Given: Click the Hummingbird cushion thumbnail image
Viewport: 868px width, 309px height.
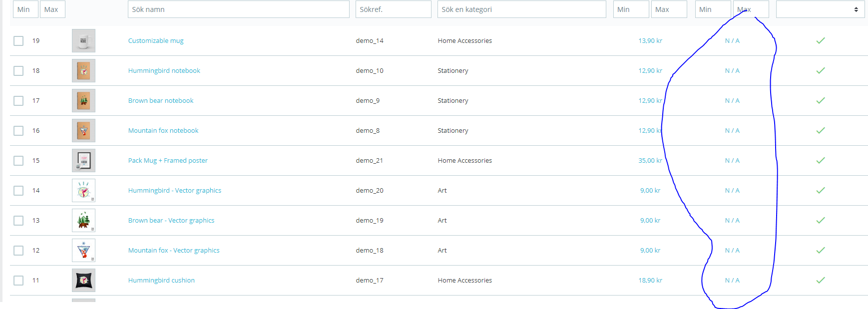Looking at the screenshot, I should 83,281.
